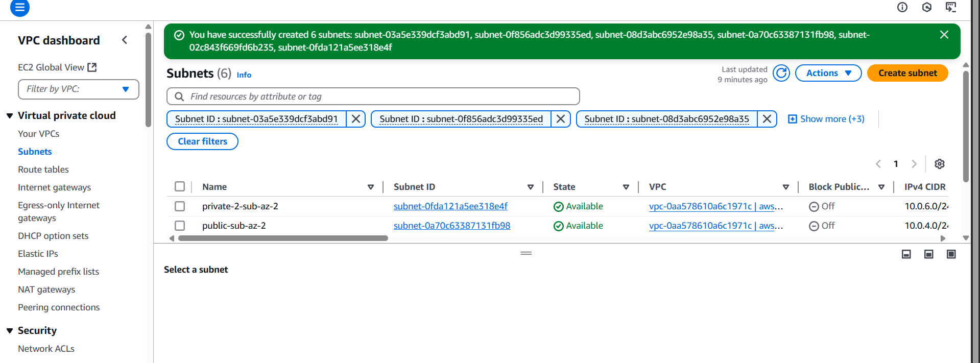The image size is (980, 363).
Task: Click the private-2-sub-az-2 name cell
Action: 240,206
